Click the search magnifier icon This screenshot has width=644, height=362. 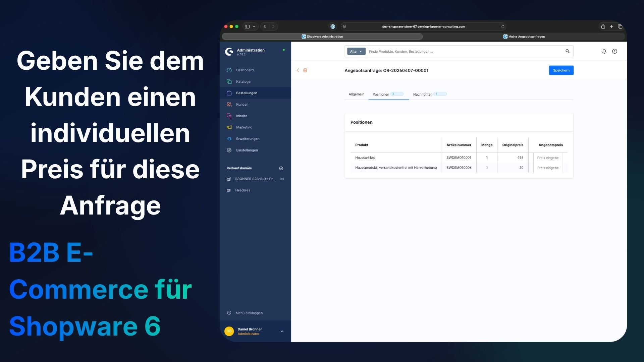(568, 51)
